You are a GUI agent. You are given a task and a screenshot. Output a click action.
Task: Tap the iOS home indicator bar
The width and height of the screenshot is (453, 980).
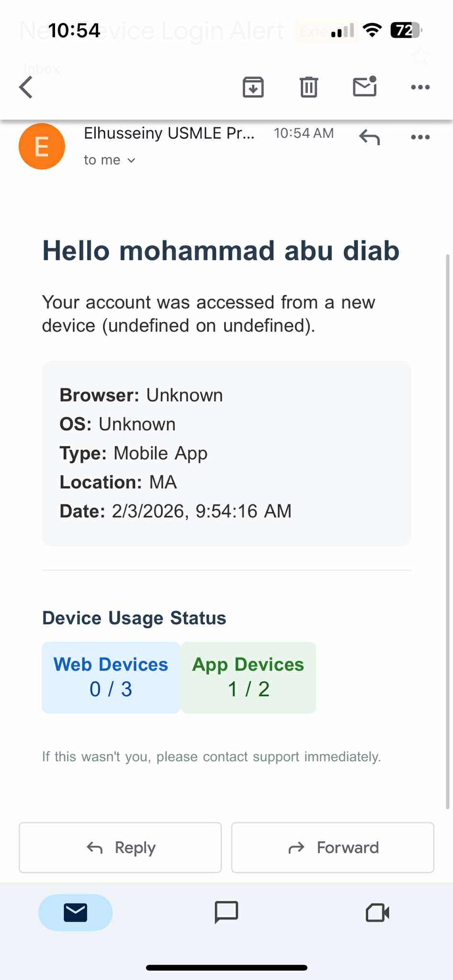point(226,968)
